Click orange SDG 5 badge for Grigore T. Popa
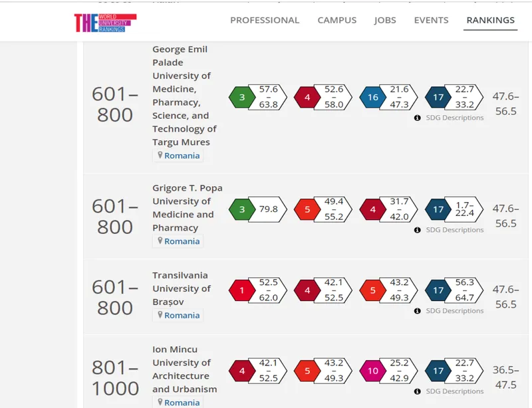 pos(307,210)
